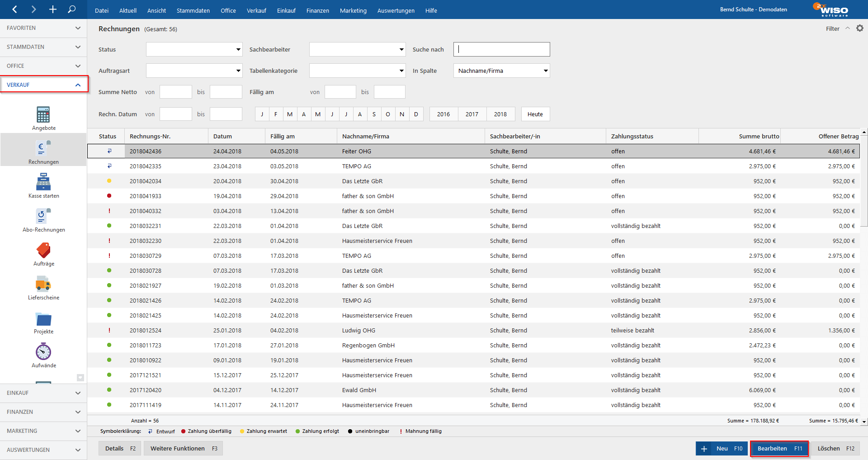
Task: Open the In Spalte Nachname/Firma dropdown
Action: (501, 71)
